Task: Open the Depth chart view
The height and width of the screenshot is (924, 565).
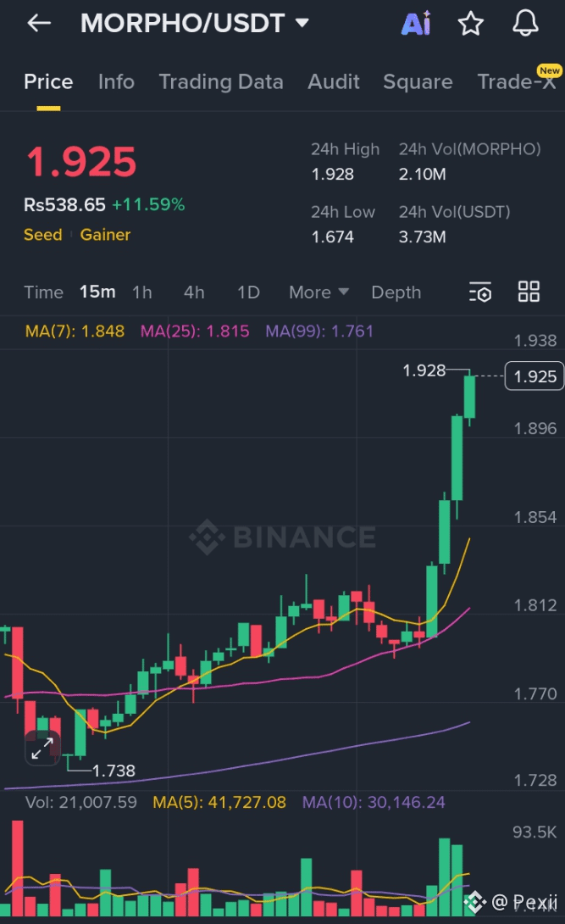Action: [x=396, y=292]
